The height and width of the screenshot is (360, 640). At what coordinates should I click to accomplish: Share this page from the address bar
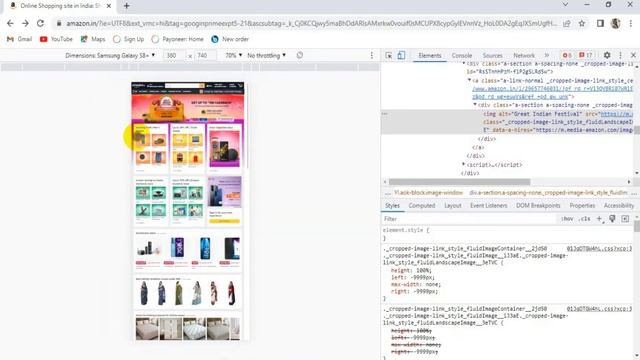tap(567, 24)
